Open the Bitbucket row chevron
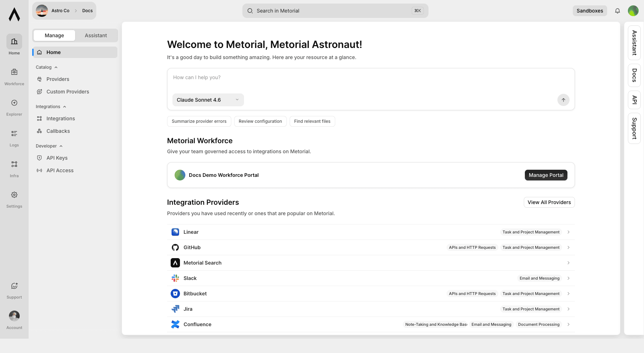The image size is (644, 353). coord(569,294)
